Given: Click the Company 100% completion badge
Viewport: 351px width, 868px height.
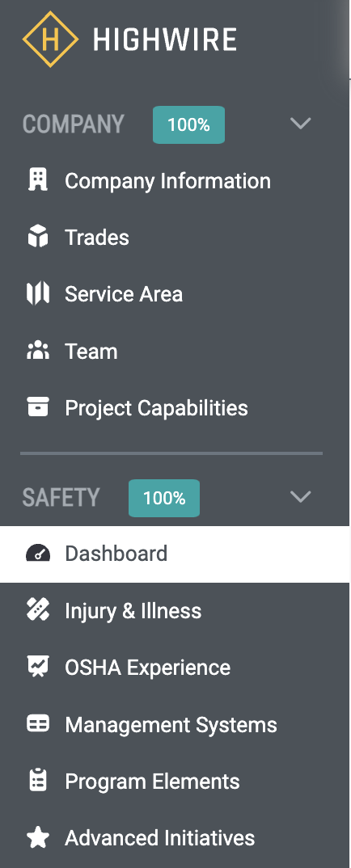Looking at the screenshot, I should tap(188, 124).
